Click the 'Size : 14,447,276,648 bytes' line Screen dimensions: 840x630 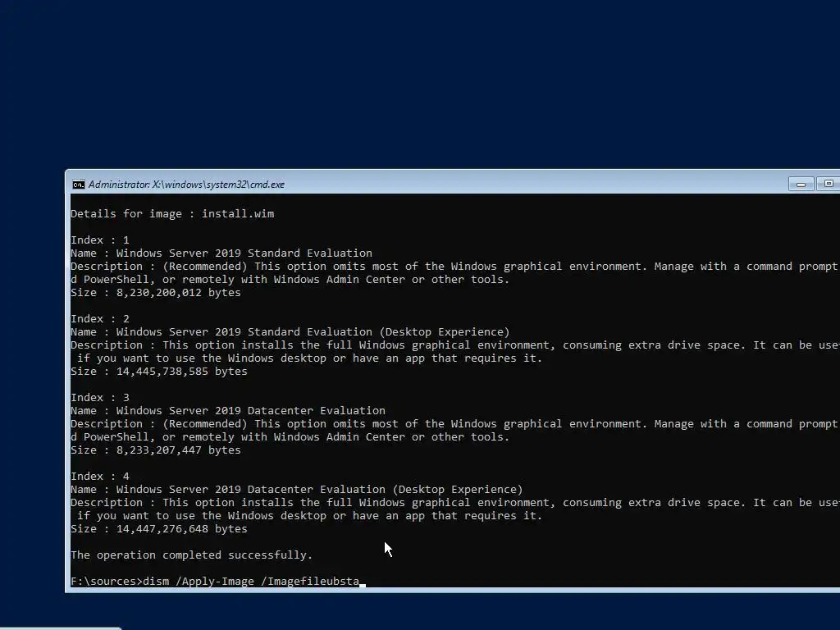coord(159,529)
